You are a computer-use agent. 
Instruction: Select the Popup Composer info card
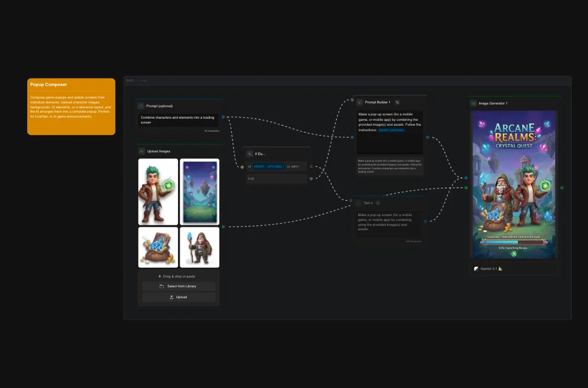click(71, 106)
